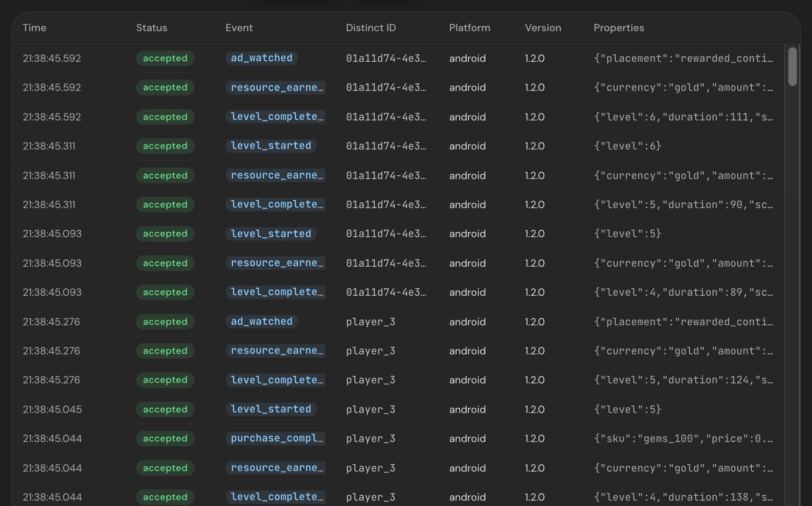The image size is (812, 506).
Task: Click resource_earne… event tag at 21:38:45.093
Action: click(x=275, y=263)
